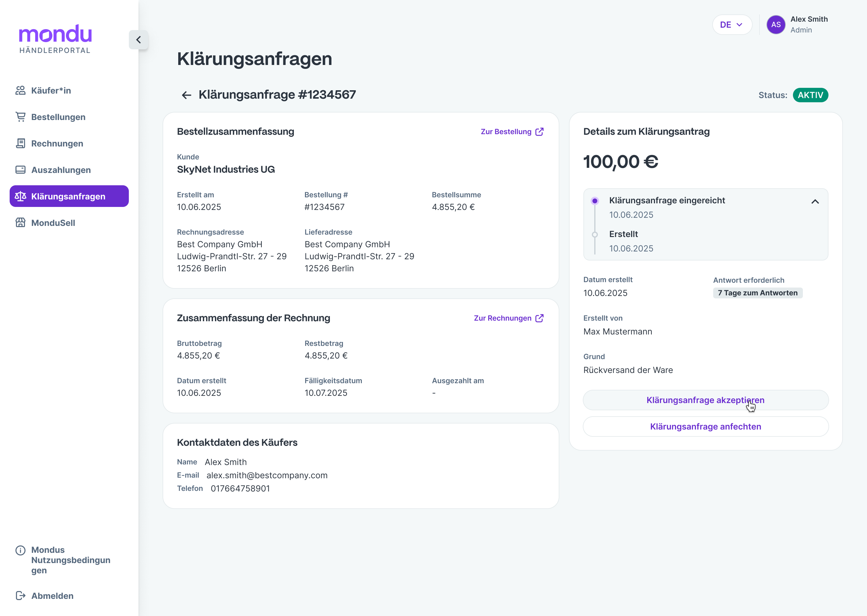
Task: Collapse the sidebar with chevron button
Action: pos(138,39)
